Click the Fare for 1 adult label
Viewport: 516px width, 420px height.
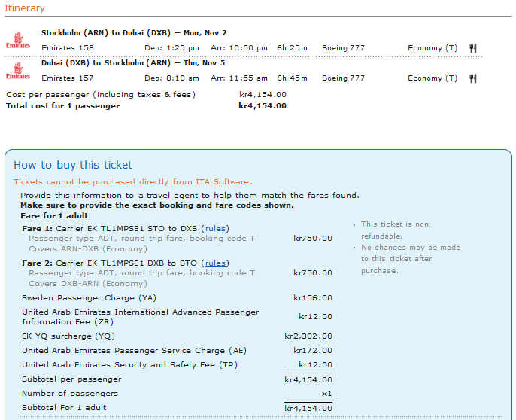click(54, 216)
